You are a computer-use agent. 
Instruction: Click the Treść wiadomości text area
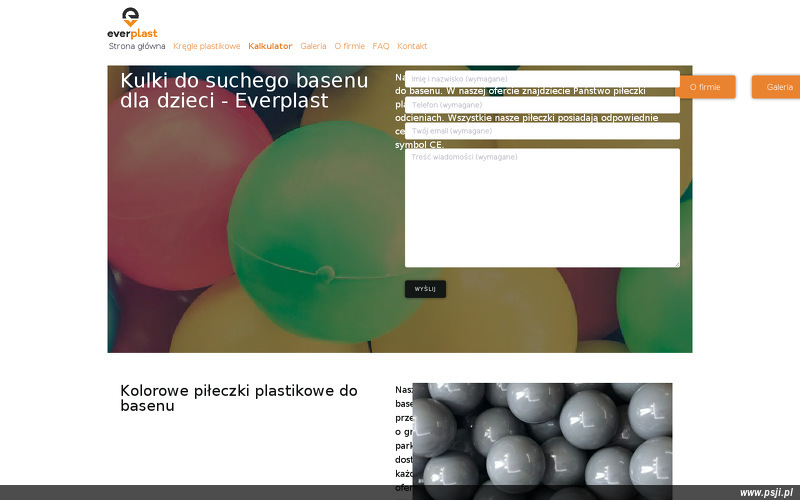(542, 208)
